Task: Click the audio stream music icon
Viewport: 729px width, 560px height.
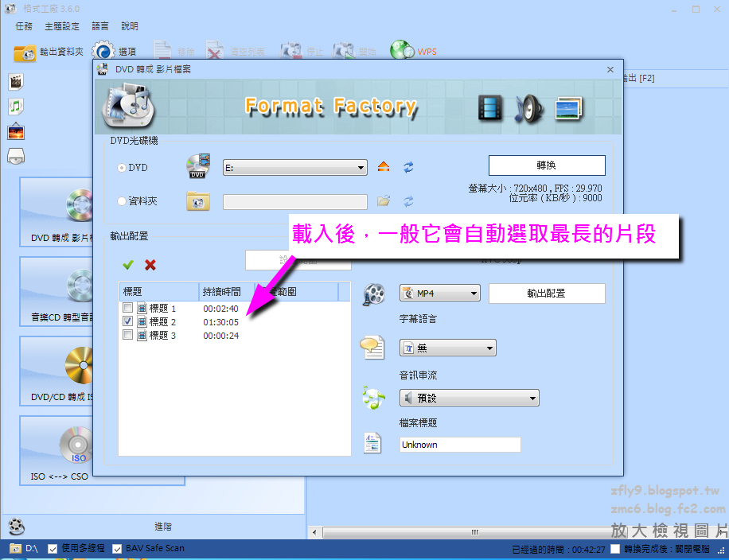Action: point(374,398)
